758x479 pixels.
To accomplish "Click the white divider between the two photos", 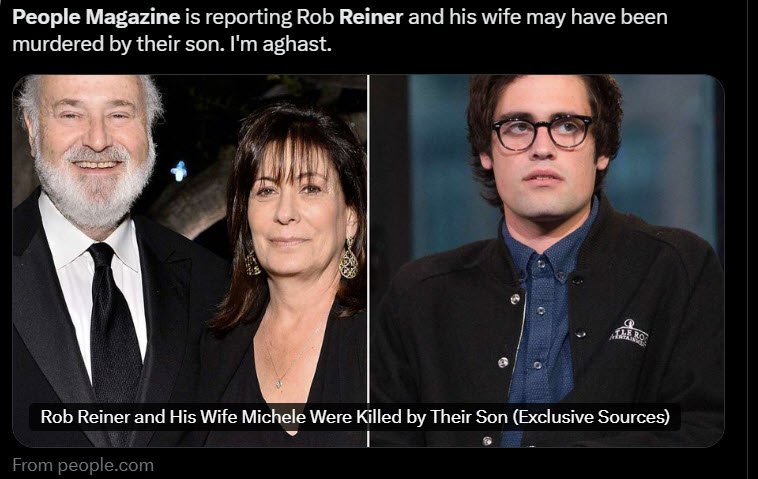I will tap(368, 261).
